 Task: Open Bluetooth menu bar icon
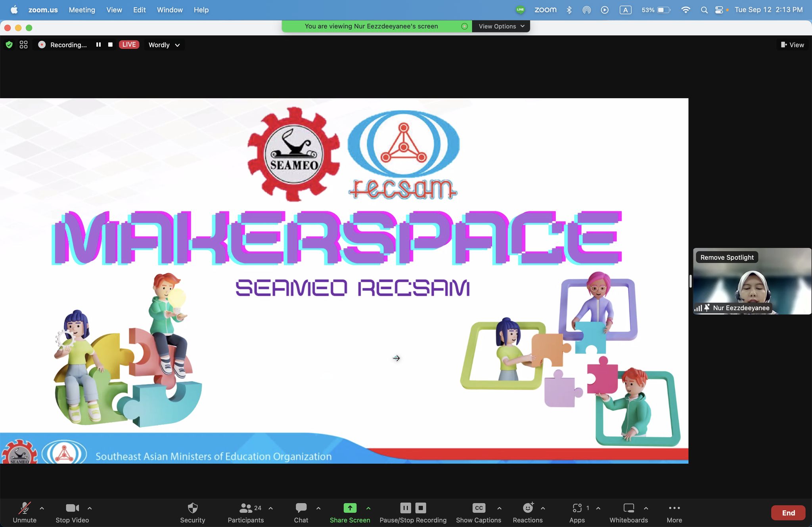(569, 10)
